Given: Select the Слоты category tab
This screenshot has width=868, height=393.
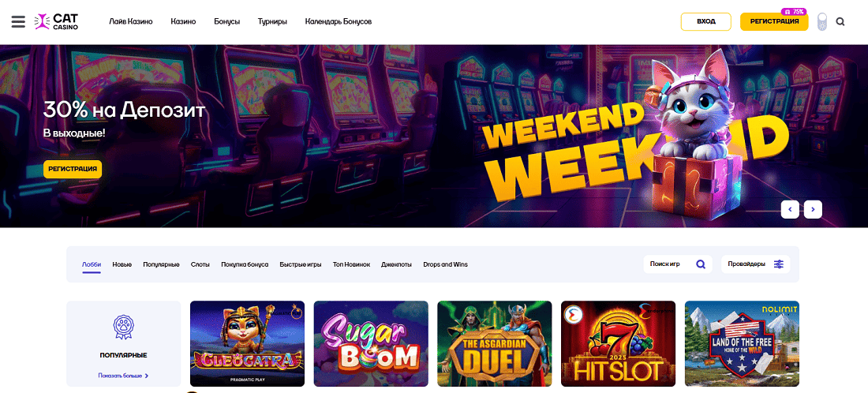Looking at the screenshot, I should click(200, 264).
